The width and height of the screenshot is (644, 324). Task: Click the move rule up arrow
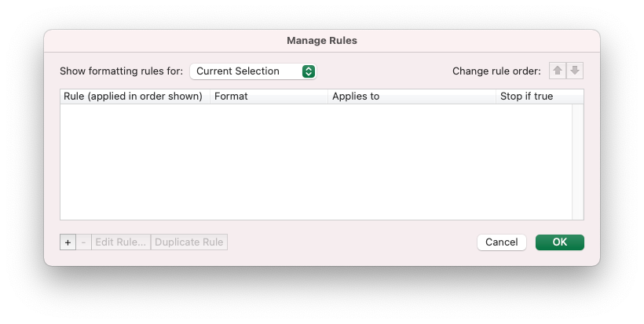558,71
